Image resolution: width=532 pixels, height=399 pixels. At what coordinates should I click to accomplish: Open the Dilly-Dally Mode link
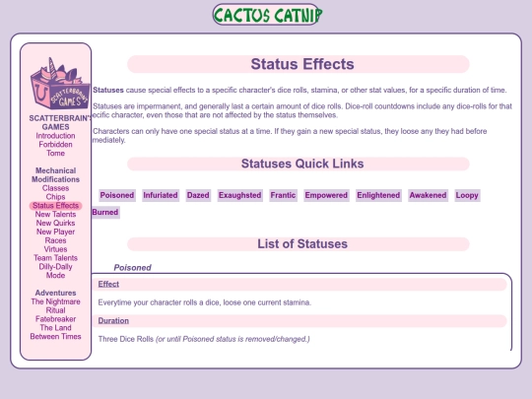55,271
